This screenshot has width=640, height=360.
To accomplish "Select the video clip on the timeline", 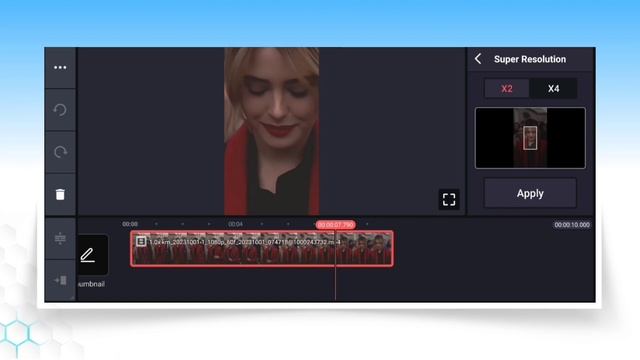I will [x=262, y=249].
